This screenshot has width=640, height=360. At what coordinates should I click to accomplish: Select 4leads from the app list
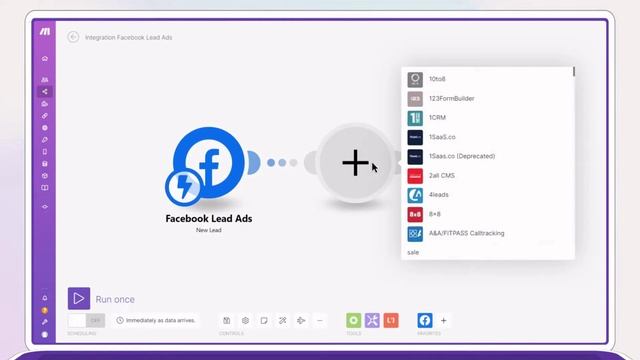[487, 195]
